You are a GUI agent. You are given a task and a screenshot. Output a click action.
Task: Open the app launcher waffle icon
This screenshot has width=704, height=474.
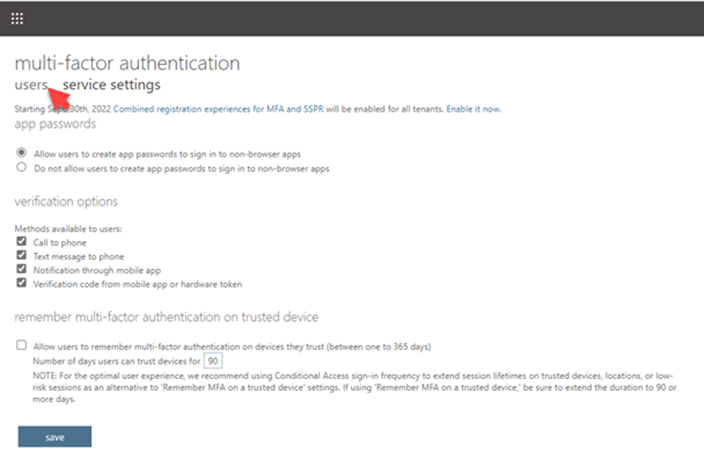click(18, 18)
